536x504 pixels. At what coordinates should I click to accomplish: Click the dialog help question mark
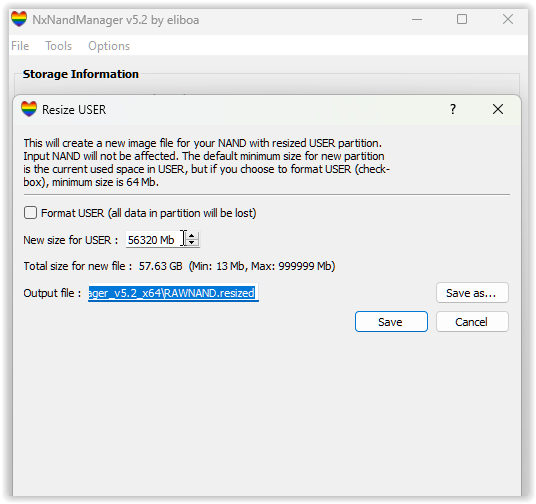[453, 109]
